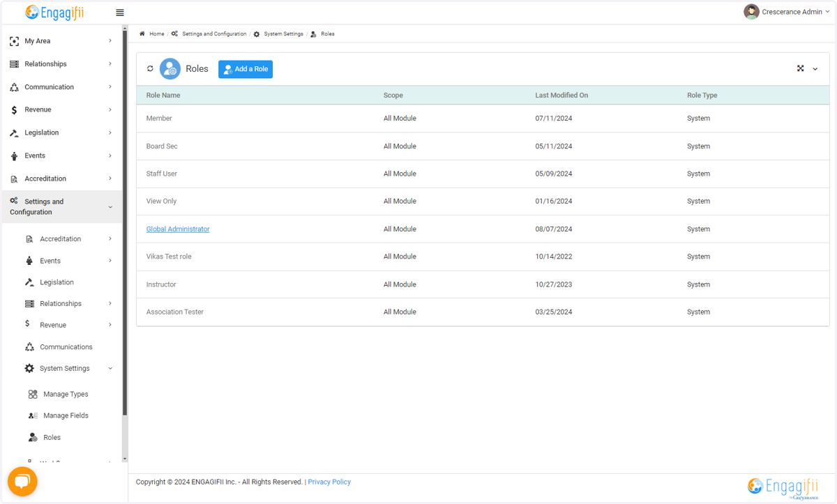
Task: Open the Engagifii logo home
Action: click(x=54, y=13)
